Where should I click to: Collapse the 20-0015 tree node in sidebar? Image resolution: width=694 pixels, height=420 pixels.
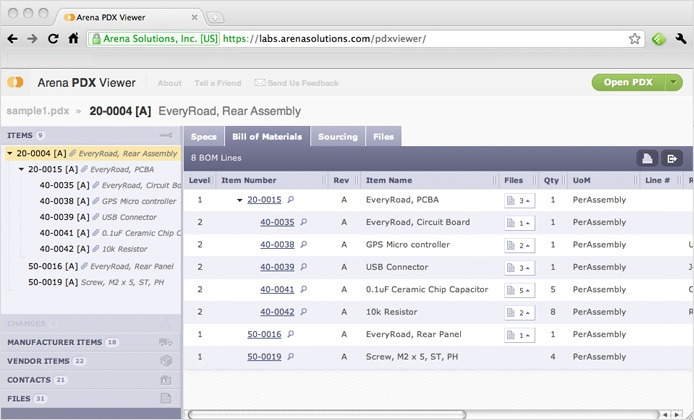coord(21,169)
